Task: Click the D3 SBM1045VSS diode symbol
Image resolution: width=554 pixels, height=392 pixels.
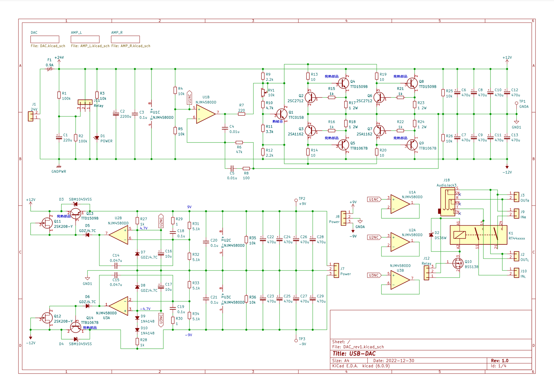Action: click(76, 204)
